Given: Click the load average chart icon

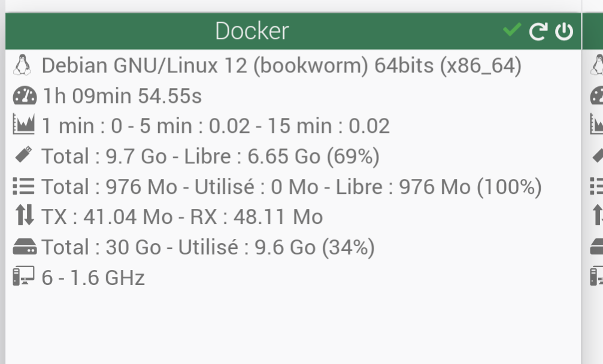Looking at the screenshot, I should tap(24, 125).
